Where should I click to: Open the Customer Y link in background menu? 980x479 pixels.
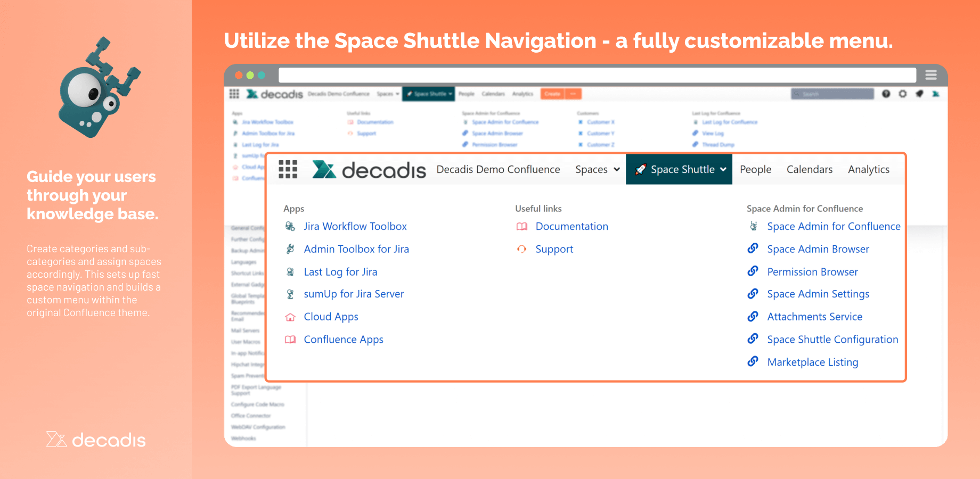[x=601, y=134]
